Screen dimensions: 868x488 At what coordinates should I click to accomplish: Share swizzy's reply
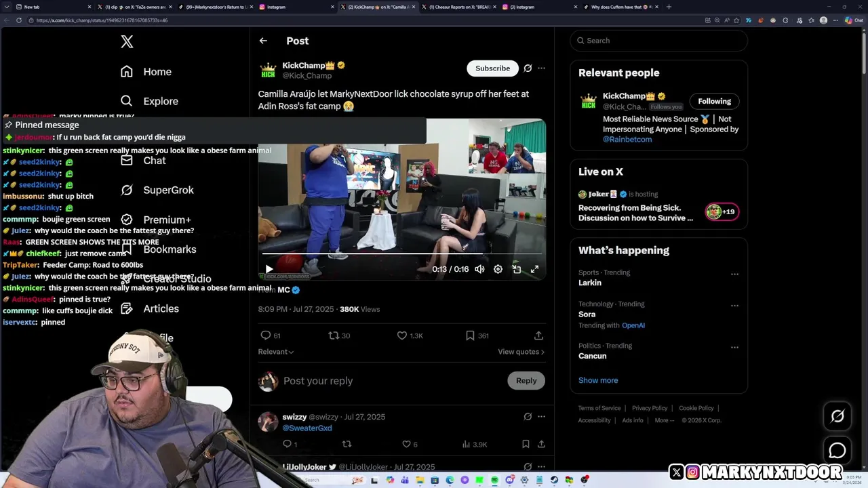541,445
